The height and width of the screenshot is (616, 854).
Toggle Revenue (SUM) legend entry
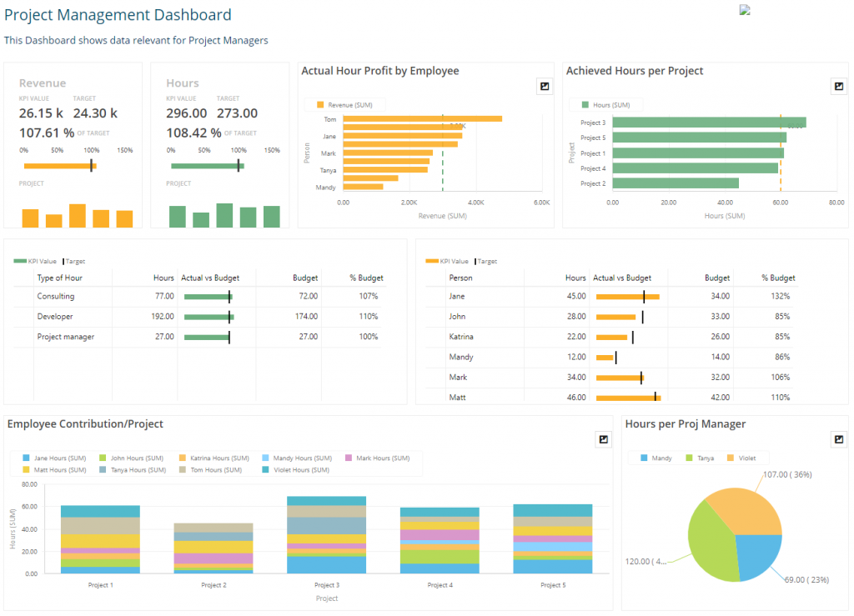[344, 105]
